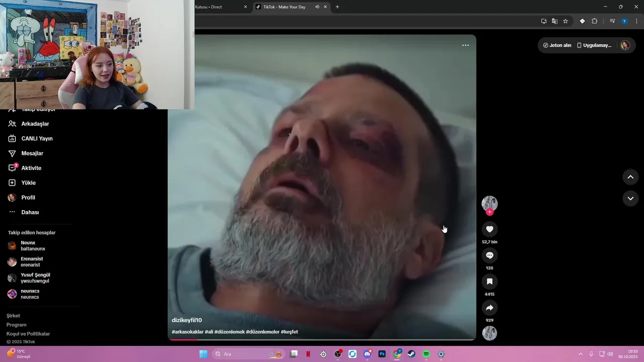Click Uygulamay... get app button
This screenshot has width=644, height=362.
[x=594, y=45]
